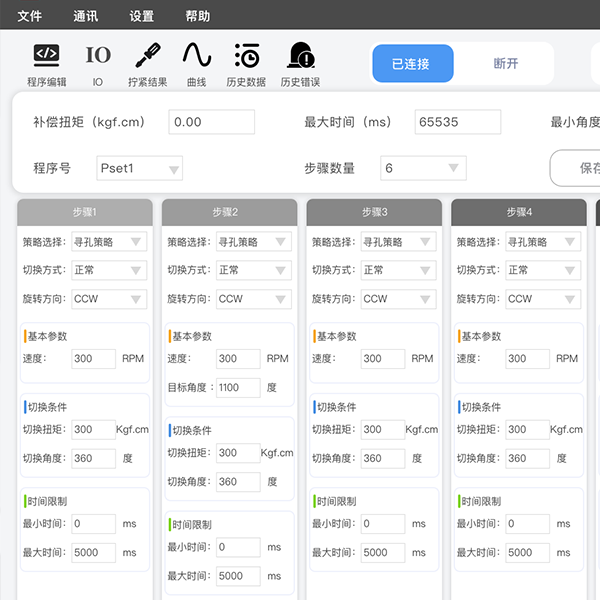Select the 步骤3 header tab
The width and height of the screenshot is (600, 600).
point(374,212)
